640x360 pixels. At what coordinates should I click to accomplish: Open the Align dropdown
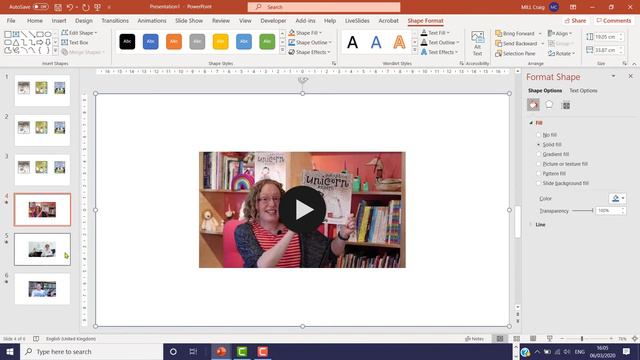pyautogui.click(x=560, y=33)
